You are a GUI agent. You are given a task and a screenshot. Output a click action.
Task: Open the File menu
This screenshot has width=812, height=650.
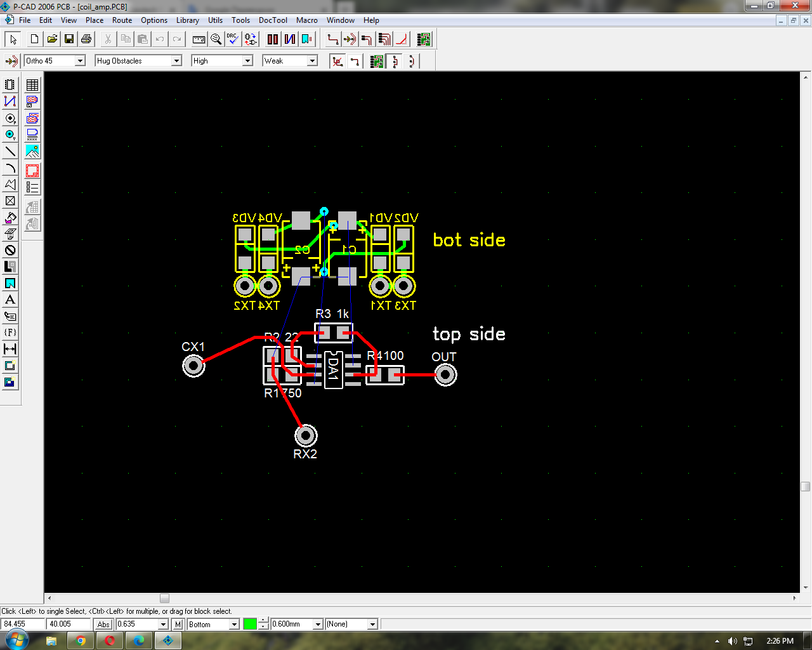pyautogui.click(x=25, y=20)
